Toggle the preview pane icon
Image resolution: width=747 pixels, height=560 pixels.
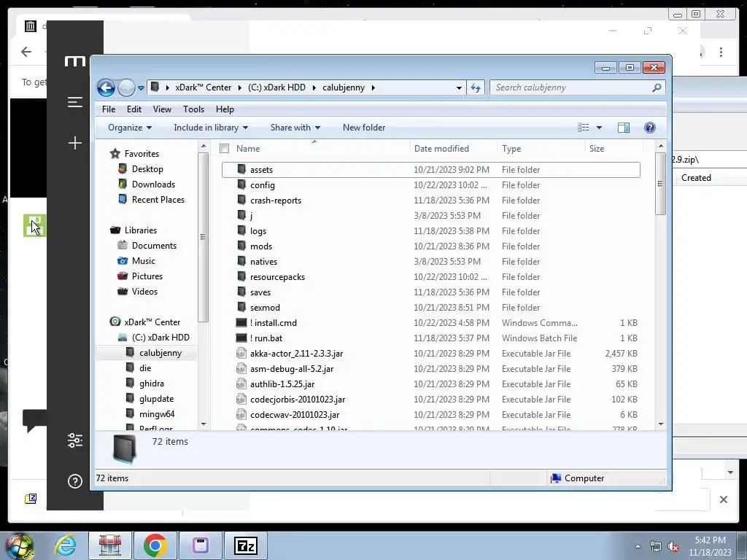click(x=624, y=128)
